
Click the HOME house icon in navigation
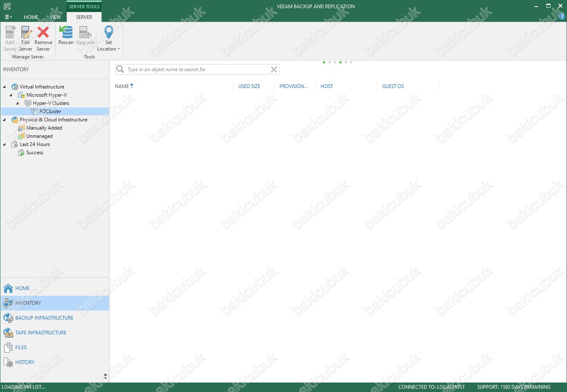click(x=8, y=288)
